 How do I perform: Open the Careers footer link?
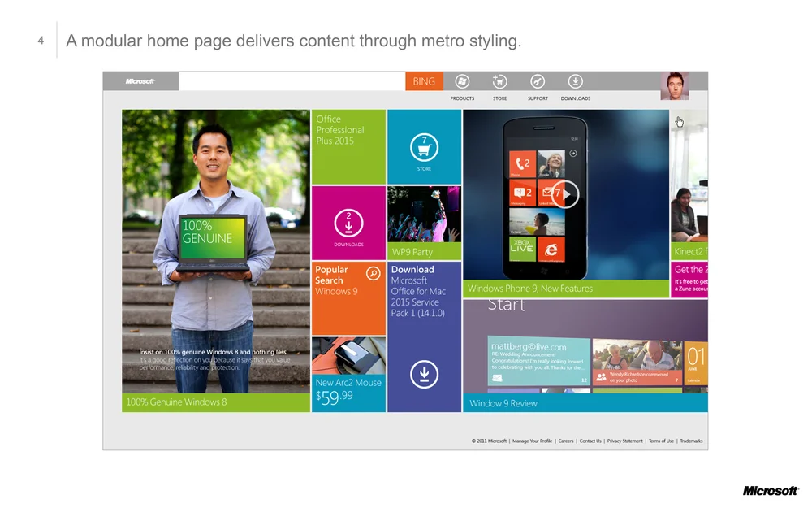click(x=566, y=441)
